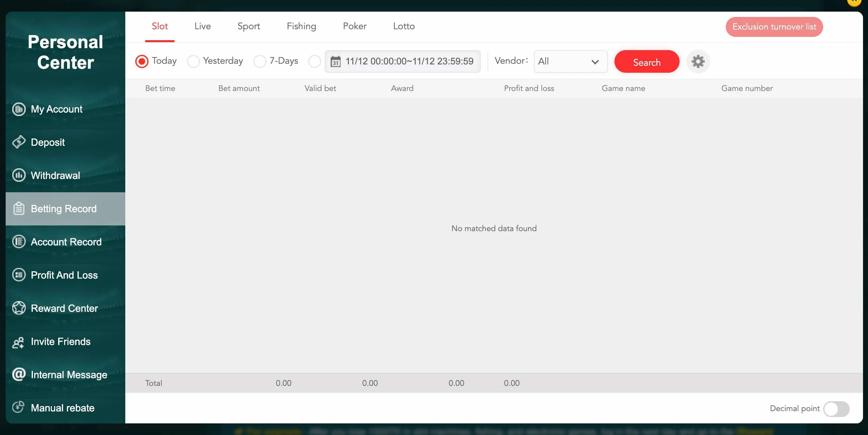This screenshot has width=868, height=435.
Task: Open Internal Message in the sidebar
Action: click(65, 375)
